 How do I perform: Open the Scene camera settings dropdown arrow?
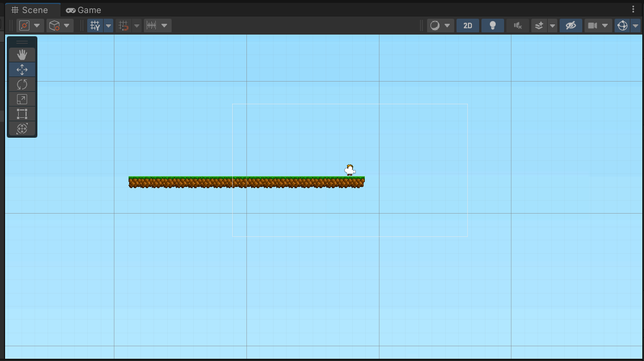click(x=605, y=26)
